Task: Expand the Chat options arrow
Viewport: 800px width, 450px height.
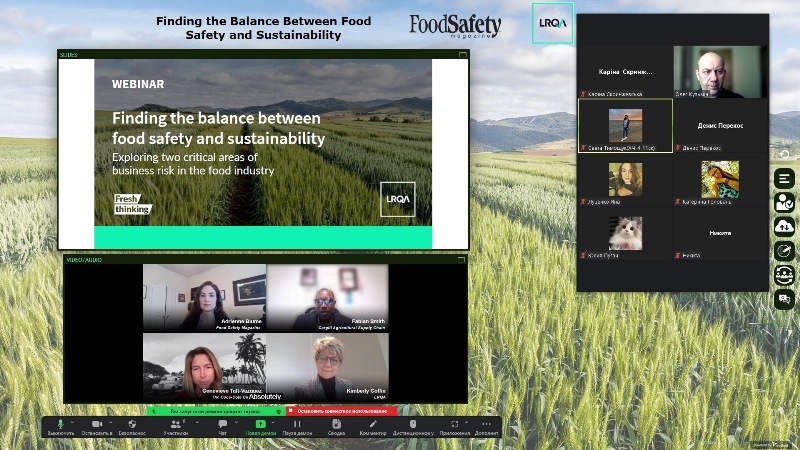Action: (236, 422)
